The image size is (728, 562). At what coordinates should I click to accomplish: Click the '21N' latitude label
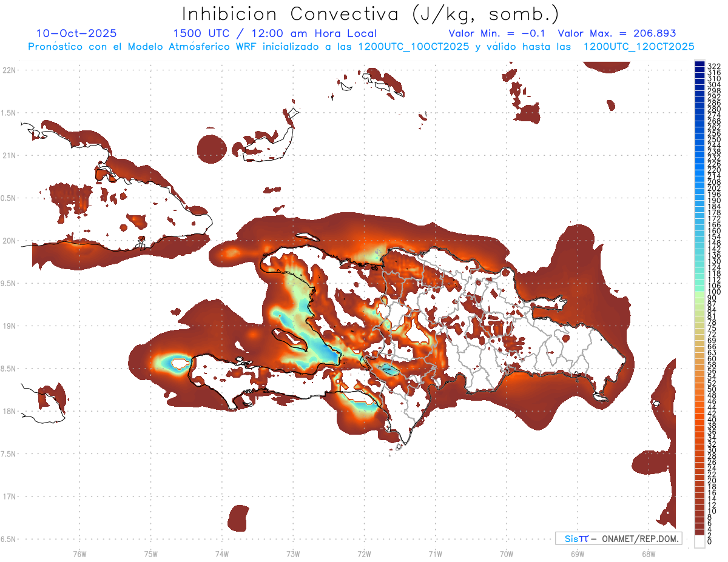8,155
